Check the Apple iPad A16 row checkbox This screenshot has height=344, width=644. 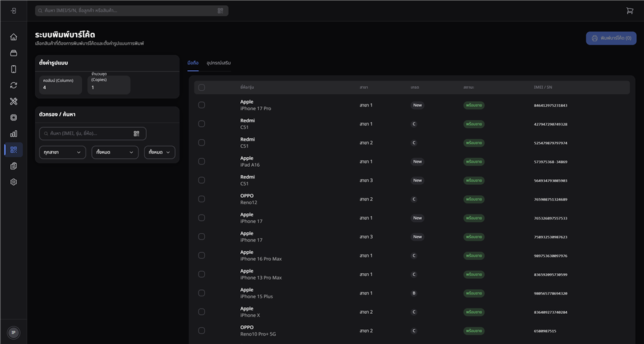tap(201, 162)
